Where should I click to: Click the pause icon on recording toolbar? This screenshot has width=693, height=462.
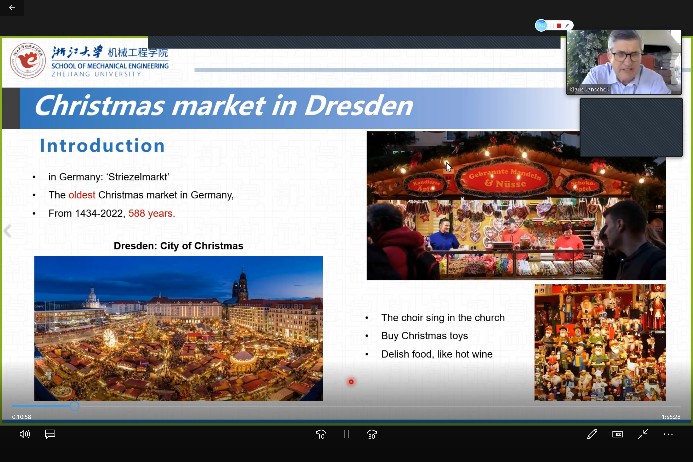pyautogui.click(x=549, y=25)
